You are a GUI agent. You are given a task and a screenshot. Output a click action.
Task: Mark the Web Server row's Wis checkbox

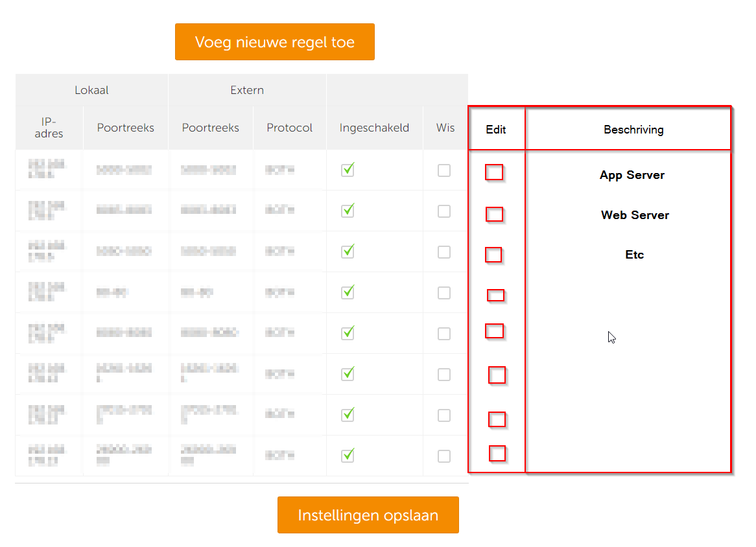[x=444, y=211]
